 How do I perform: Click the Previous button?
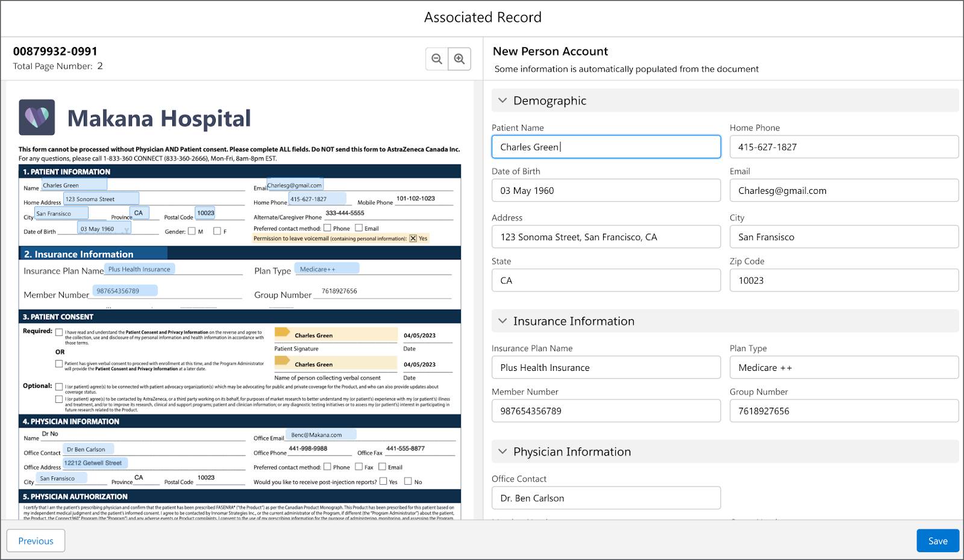(36, 540)
